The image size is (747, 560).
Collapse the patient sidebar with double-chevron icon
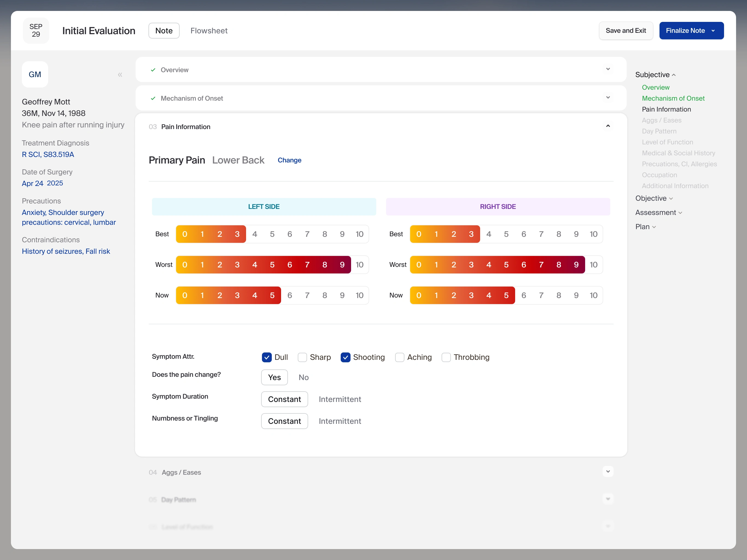coord(120,75)
